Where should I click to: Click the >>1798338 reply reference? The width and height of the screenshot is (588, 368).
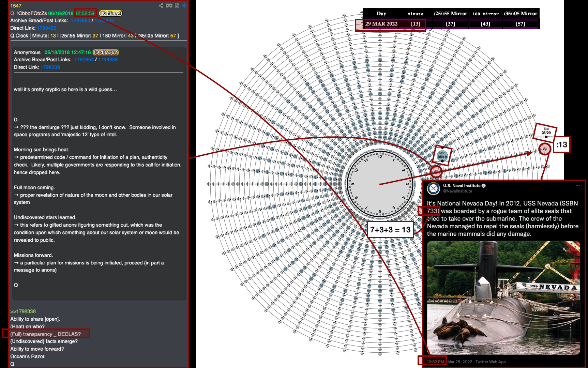pyautogui.click(x=23, y=311)
